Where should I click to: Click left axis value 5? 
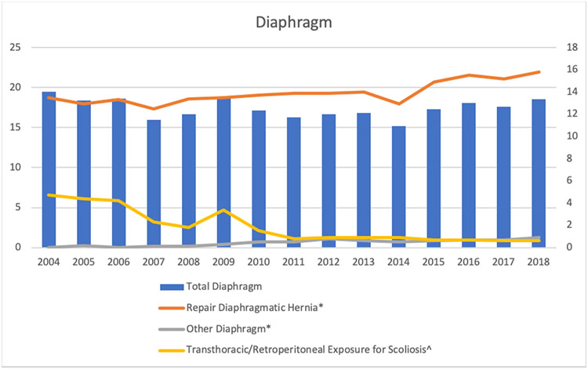[x=18, y=208]
